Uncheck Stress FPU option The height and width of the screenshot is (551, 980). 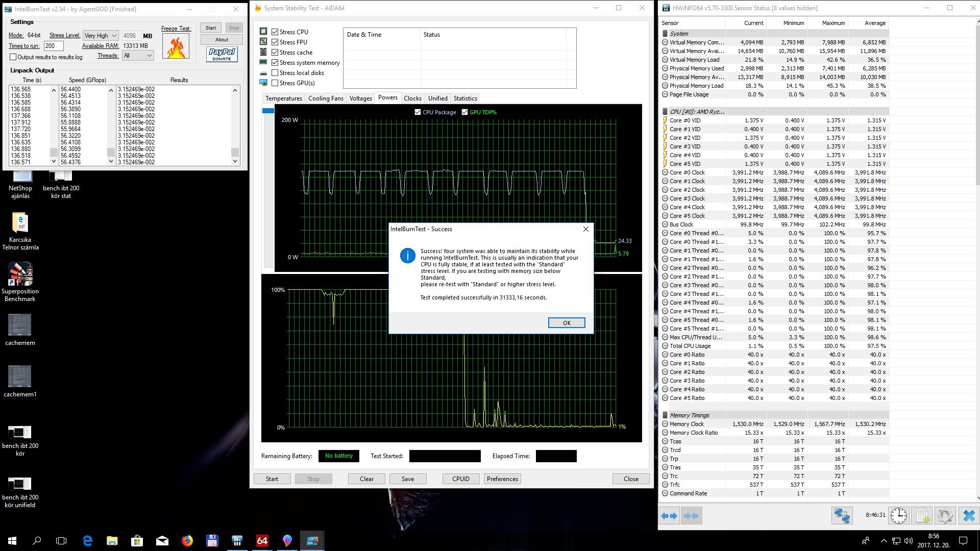point(275,42)
